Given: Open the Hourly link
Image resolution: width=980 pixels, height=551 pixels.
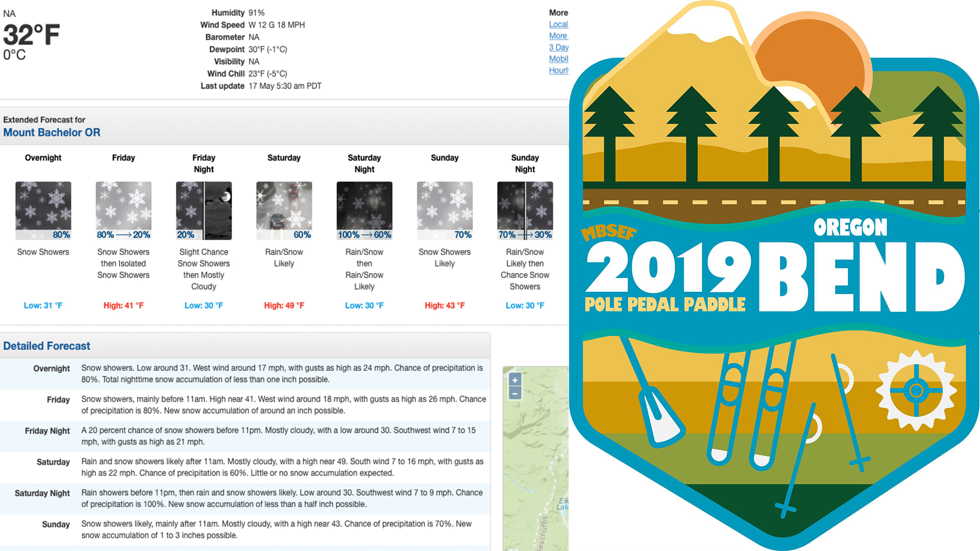Looking at the screenshot, I should [558, 70].
